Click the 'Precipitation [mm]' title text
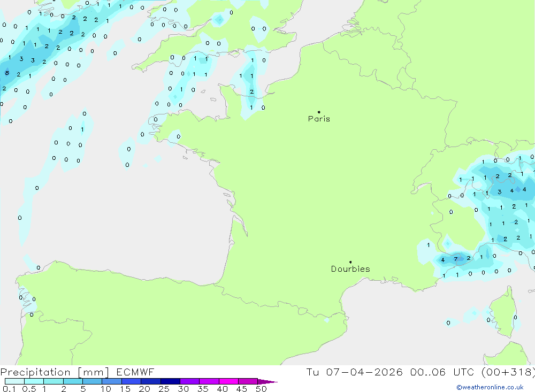The height and width of the screenshot is (392, 535). [55, 372]
